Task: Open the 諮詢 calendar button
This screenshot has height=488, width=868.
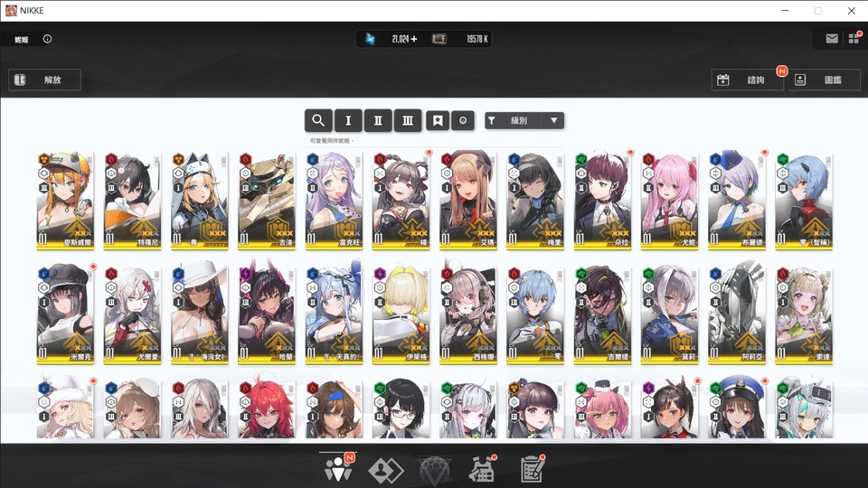Action: pyautogui.click(x=747, y=80)
